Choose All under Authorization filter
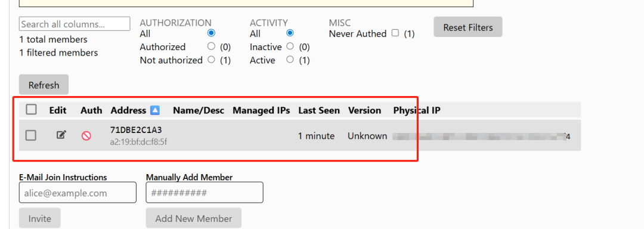 pos(212,33)
